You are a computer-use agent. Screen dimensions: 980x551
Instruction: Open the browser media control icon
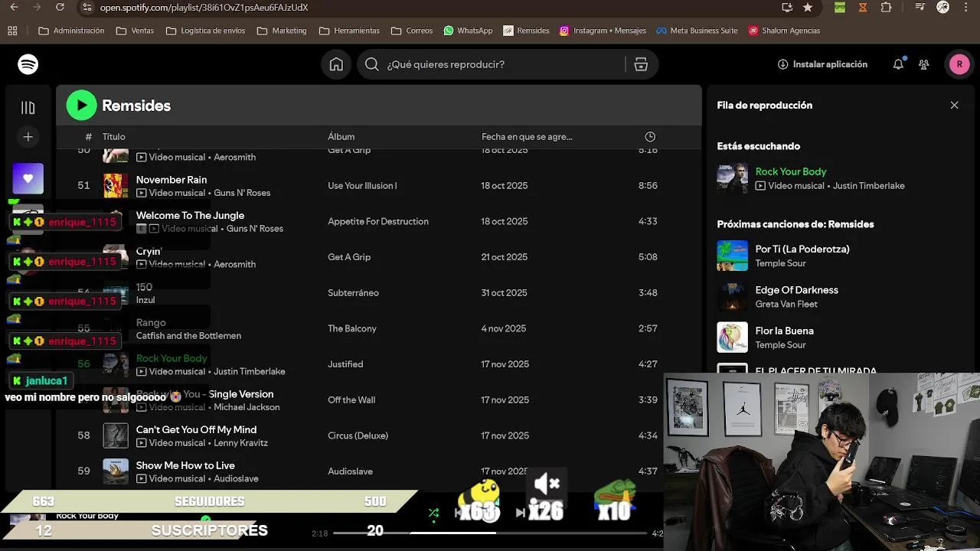(x=920, y=8)
